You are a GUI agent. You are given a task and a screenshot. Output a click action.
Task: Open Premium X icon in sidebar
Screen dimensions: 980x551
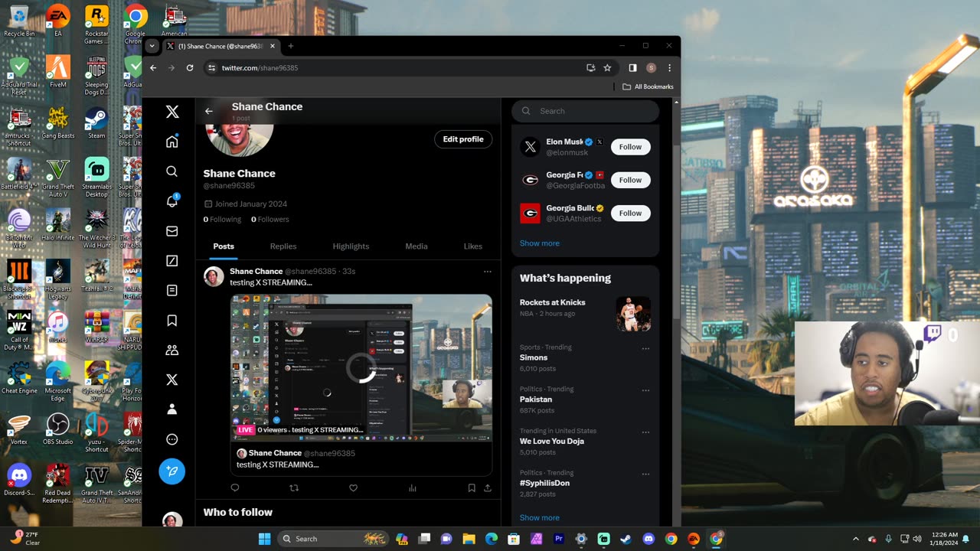tap(172, 380)
